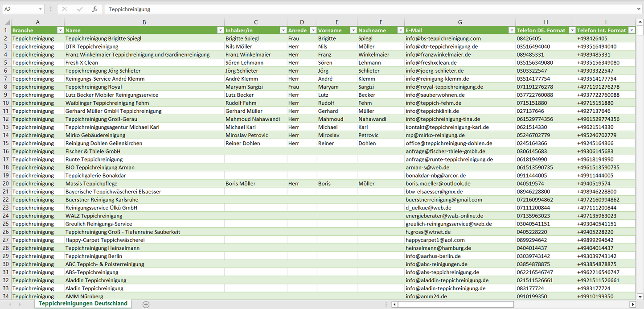Screen dimensions: 644x309
Task: Click the horizontal scrollbar right arrow
Action: click(632, 305)
